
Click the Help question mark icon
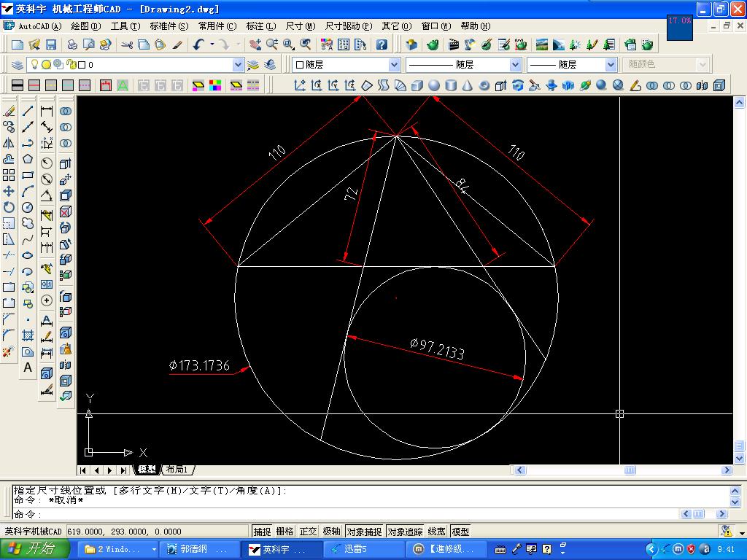[x=381, y=44]
